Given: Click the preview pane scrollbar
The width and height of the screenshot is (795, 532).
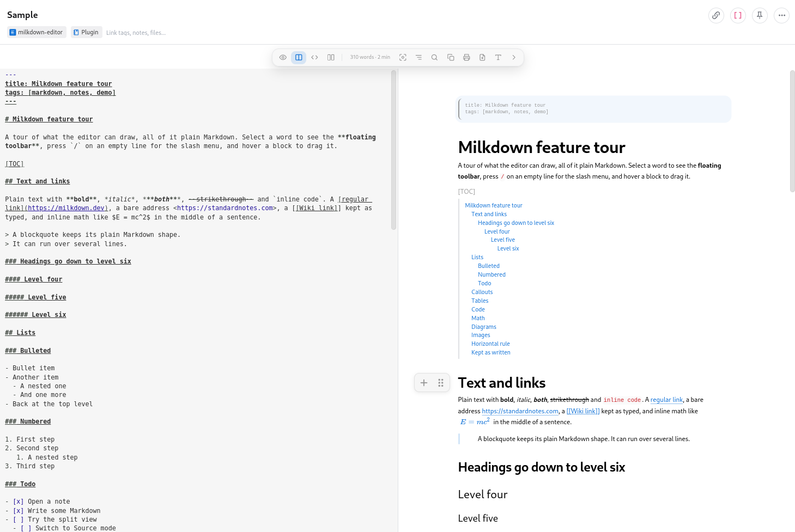Looking at the screenshot, I should click(x=792, y=131).
